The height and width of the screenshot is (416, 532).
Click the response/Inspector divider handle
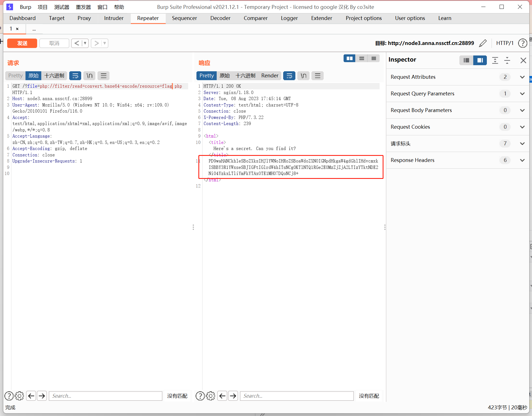385,227
